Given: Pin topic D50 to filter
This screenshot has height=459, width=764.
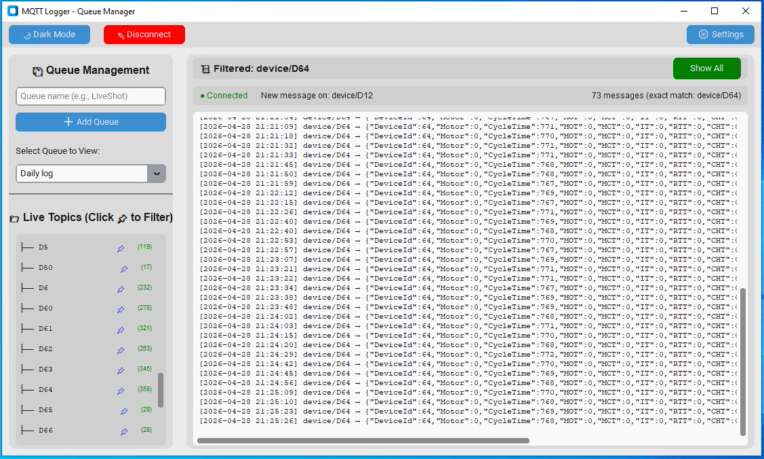Looking at the screenshot, I should 124,268.
